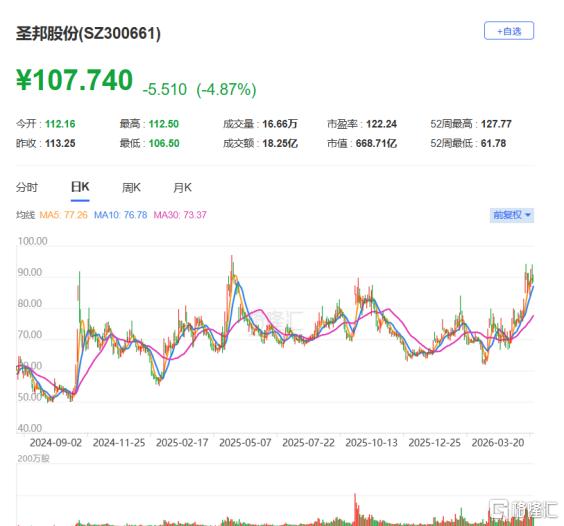The height and width of the screenshot is (526, 564).
Task: Open the 周K weekly chart tab
Action: 131,187
